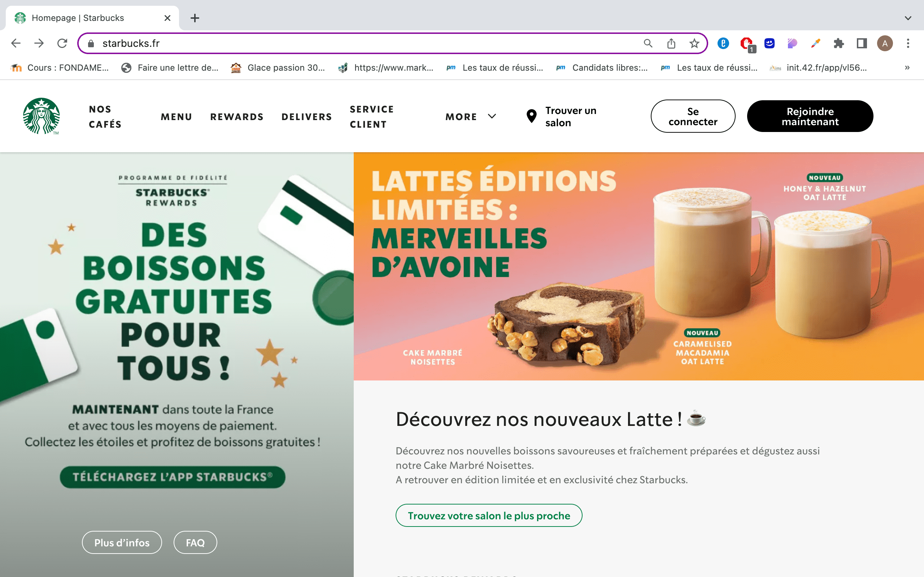Go to the REWARDS navigation item
The height and width of the screenshot is (577, 924).
click(237, 116)
